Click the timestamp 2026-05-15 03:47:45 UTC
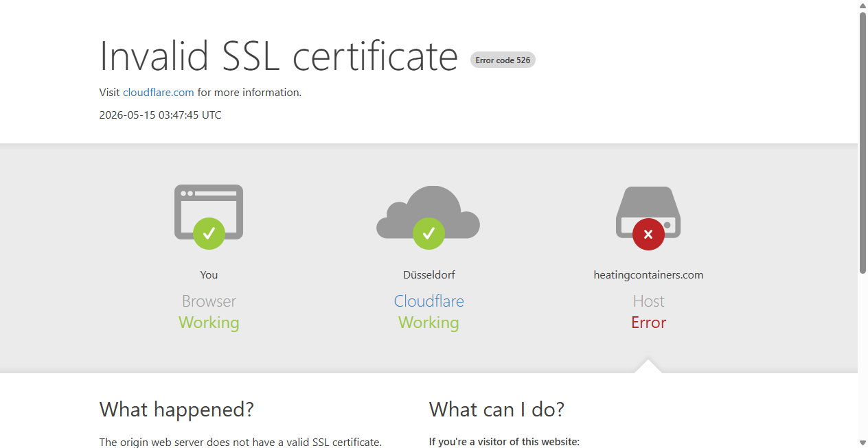The image size is (868, 448). (160, 115)
